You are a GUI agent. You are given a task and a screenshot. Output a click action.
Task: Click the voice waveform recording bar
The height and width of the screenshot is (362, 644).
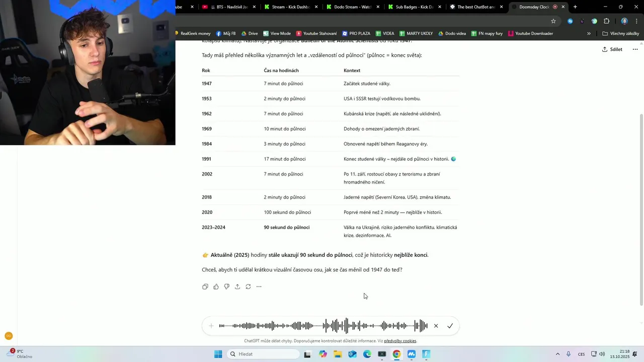(323, 326)
